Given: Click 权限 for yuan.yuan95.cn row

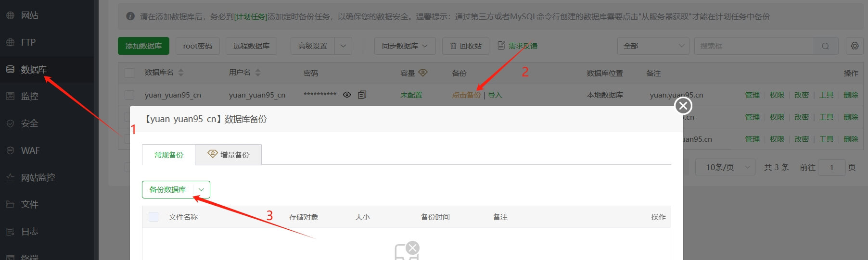Looking at the screenshot, I should point(777,95).
